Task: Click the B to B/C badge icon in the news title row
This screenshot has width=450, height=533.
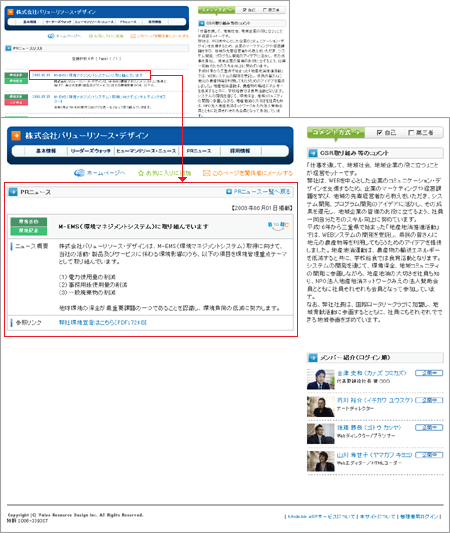Action: (278, 226)
